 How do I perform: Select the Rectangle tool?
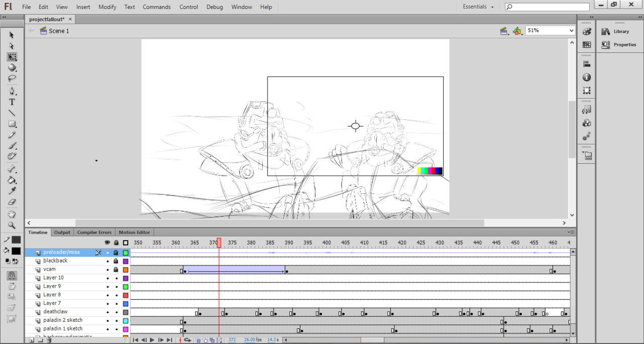pyautogui.click(x=12, y=124)
